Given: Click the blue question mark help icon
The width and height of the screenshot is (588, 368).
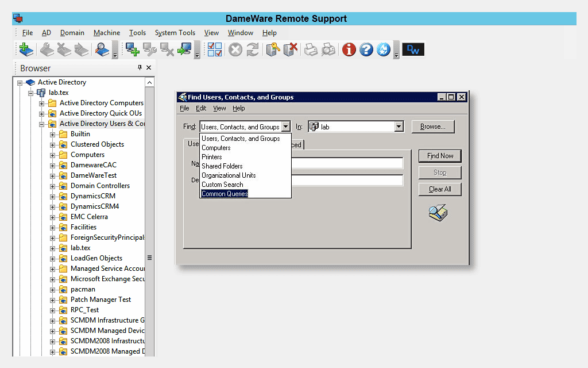Looking at the screenshot, I should pos(366,50).
